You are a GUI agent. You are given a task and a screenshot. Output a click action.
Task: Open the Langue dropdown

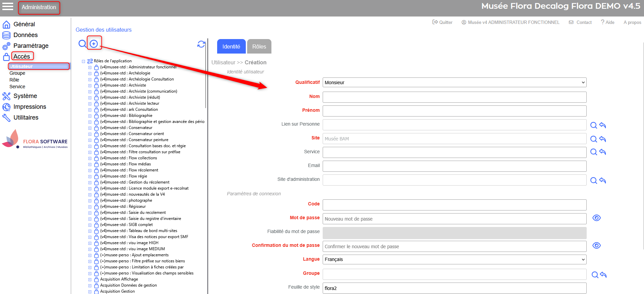point(454,259)
